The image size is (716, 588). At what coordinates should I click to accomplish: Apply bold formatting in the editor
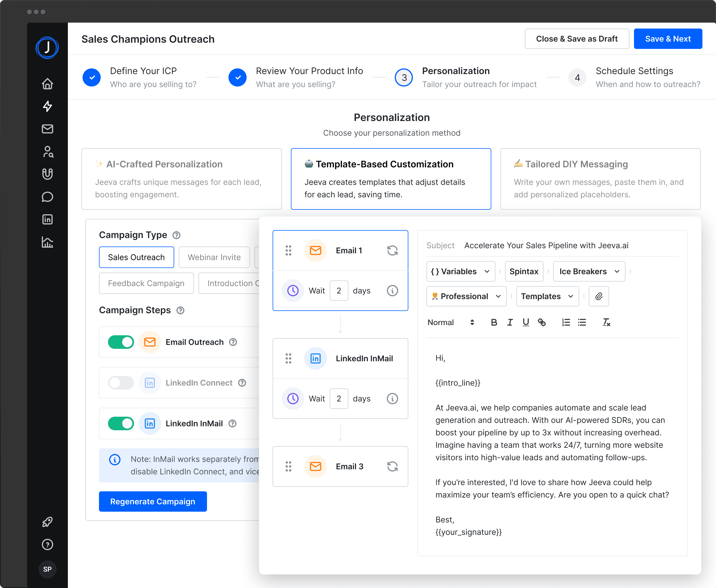pyautogui.click(x=494, y=323)
